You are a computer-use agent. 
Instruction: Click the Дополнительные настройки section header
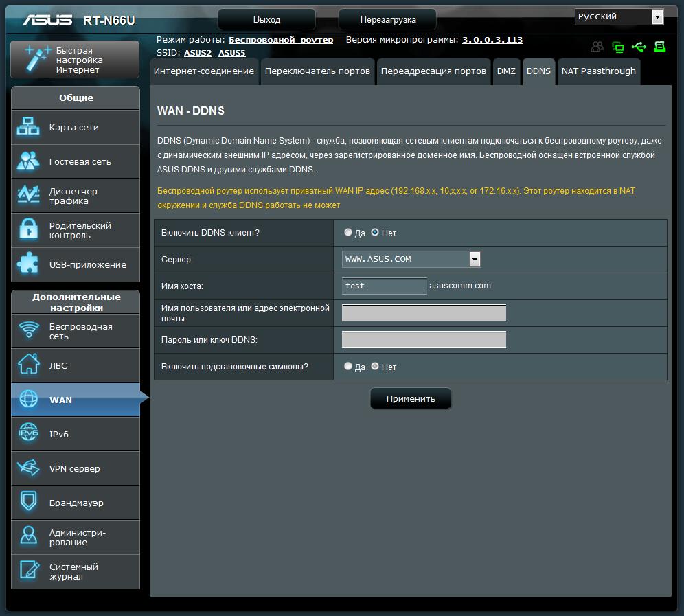click(x=76, y=302)
